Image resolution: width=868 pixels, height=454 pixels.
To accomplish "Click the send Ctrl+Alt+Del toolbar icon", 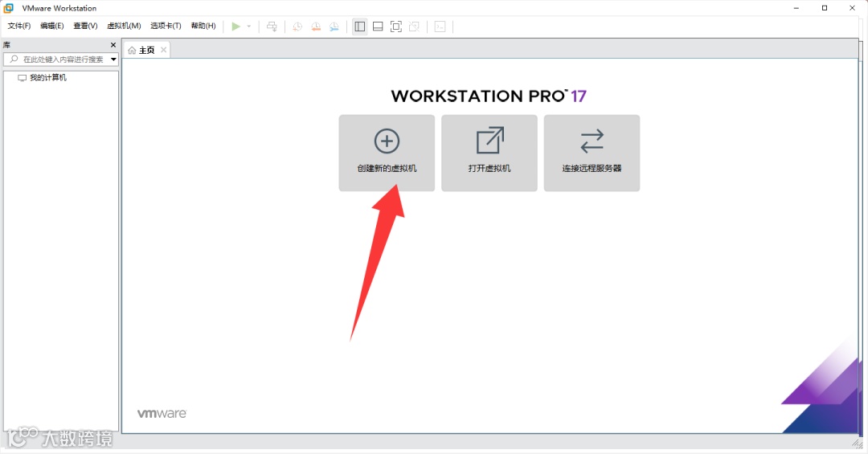I will click(272, 26).
